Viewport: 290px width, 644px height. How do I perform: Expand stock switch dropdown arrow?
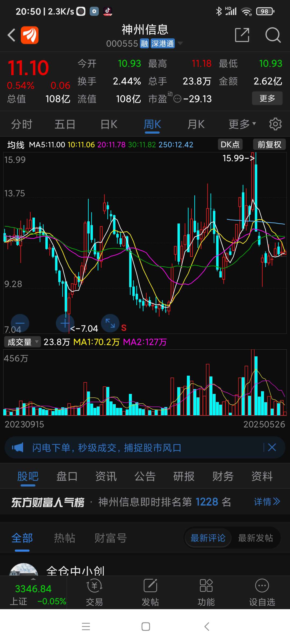pos(180,43)
